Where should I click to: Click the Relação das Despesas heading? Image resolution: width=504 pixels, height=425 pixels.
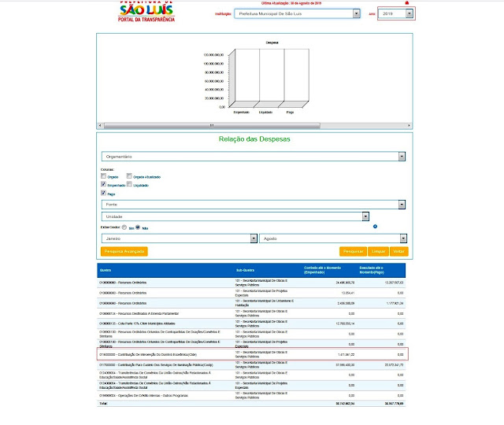(x=254, y=139)
